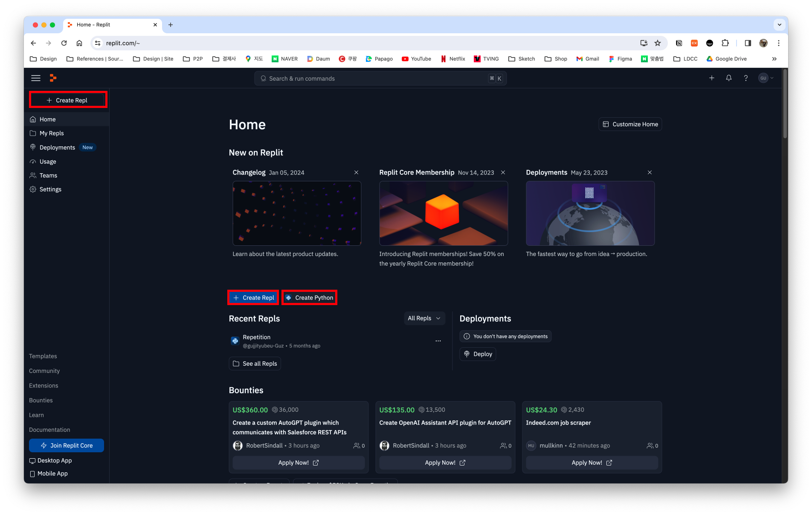Open the Learn link
This screenshot has height=515, width=812.
[36, 415]
